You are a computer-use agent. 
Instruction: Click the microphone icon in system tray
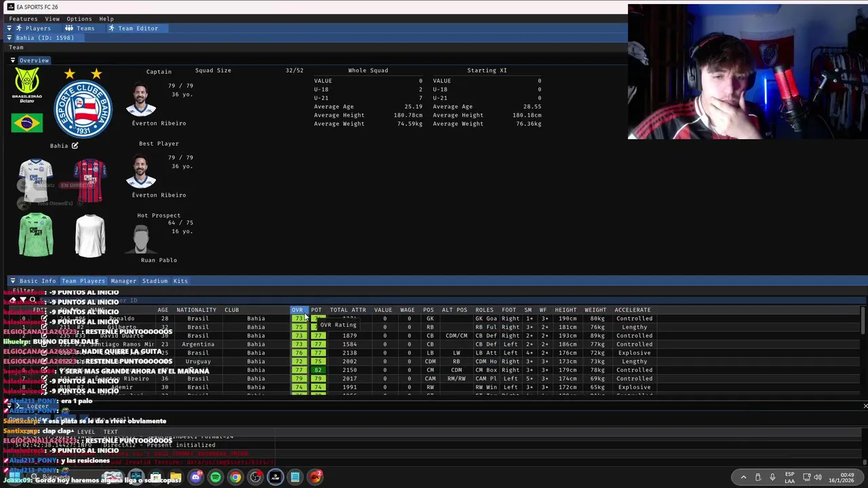point(772,477)
